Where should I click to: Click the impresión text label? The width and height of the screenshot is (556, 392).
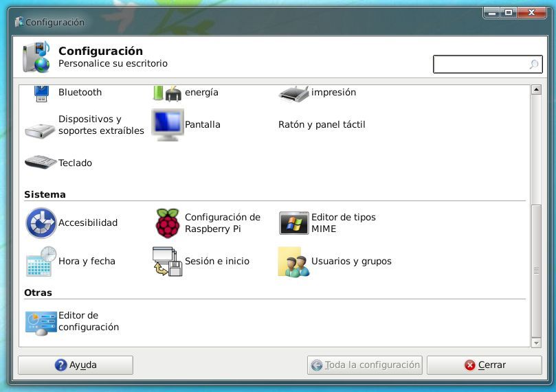pos(333,92)
